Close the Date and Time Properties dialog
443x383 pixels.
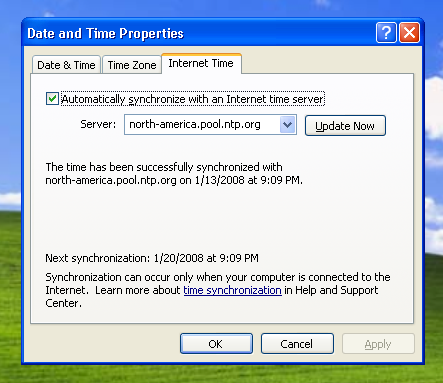click(x=409, y=33)
